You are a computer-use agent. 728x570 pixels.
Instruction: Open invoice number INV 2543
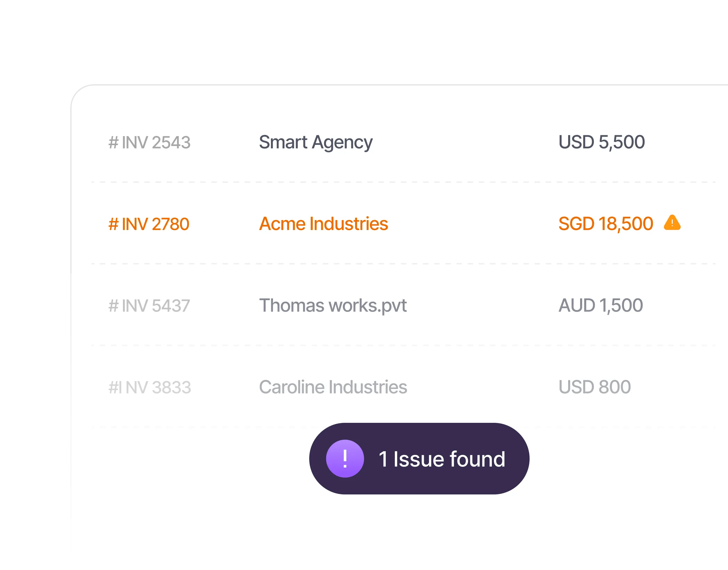(149, 142)
